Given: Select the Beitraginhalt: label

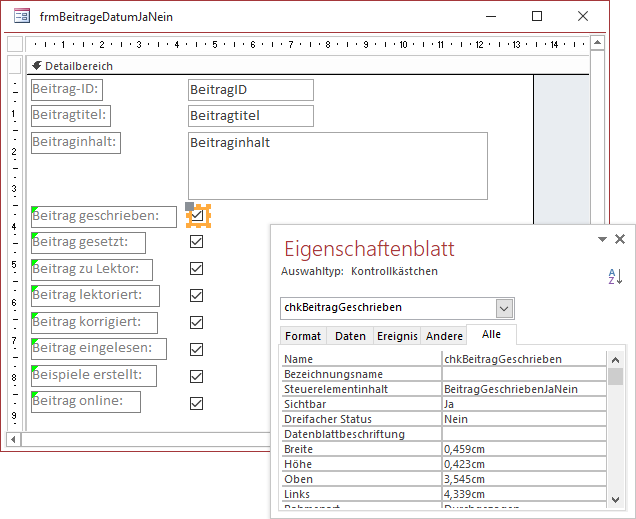Looking at the screenshot, I should tap(76, 143).
